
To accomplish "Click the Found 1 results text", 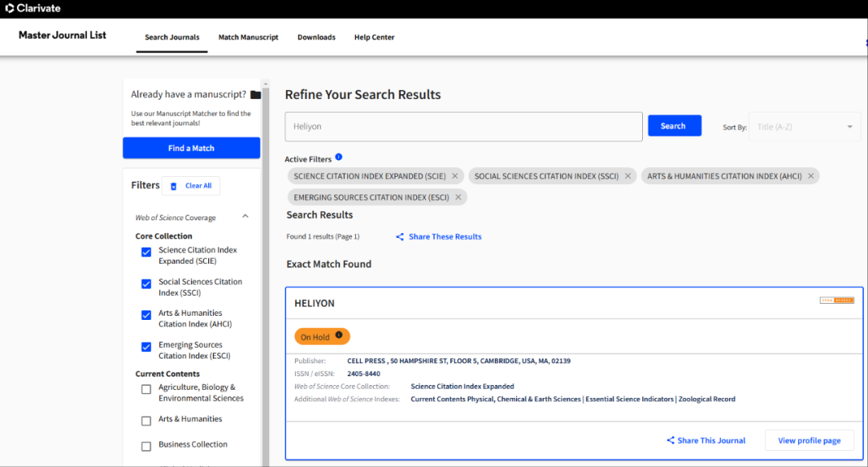I will tap(323, 237).
